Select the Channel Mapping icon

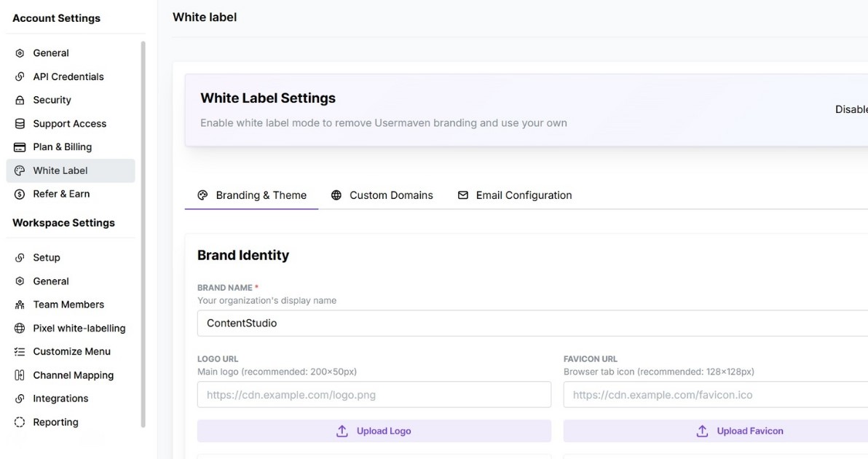click(18, 374)
